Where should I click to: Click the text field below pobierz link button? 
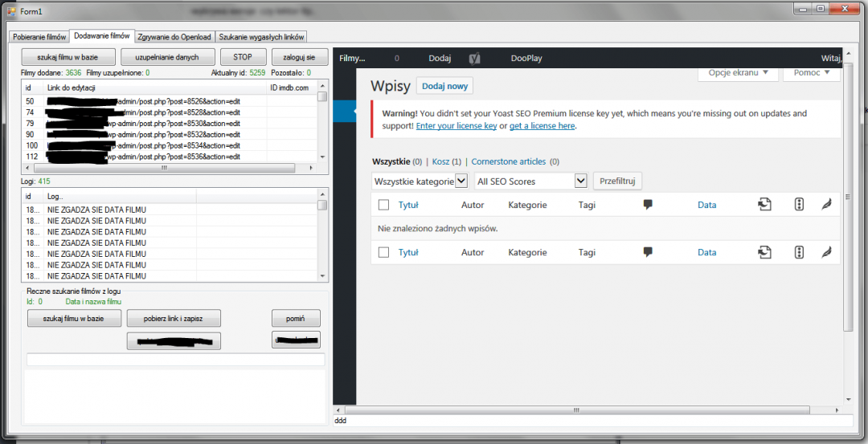(x=175, y=360)
